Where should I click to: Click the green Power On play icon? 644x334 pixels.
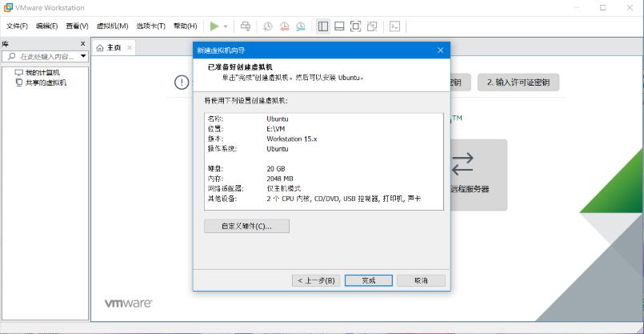[x=214, y=26]
